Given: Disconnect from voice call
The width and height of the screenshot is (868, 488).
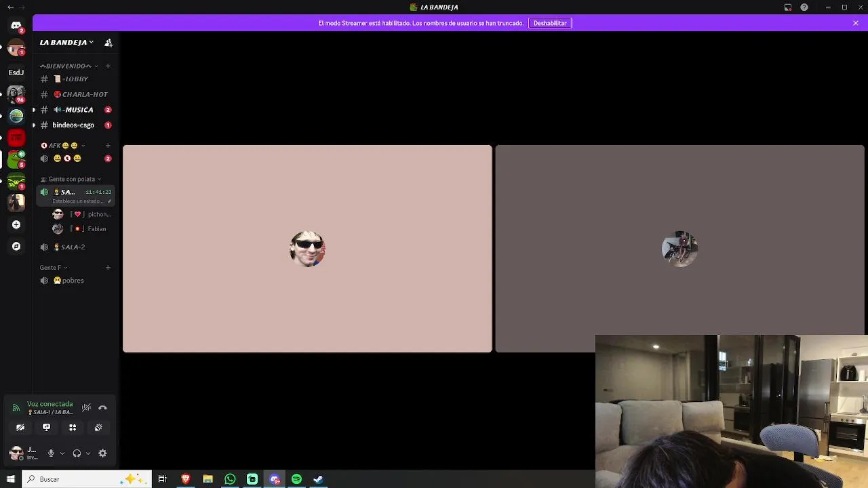Looking at the screenshot, I should (x=103, y=408).
